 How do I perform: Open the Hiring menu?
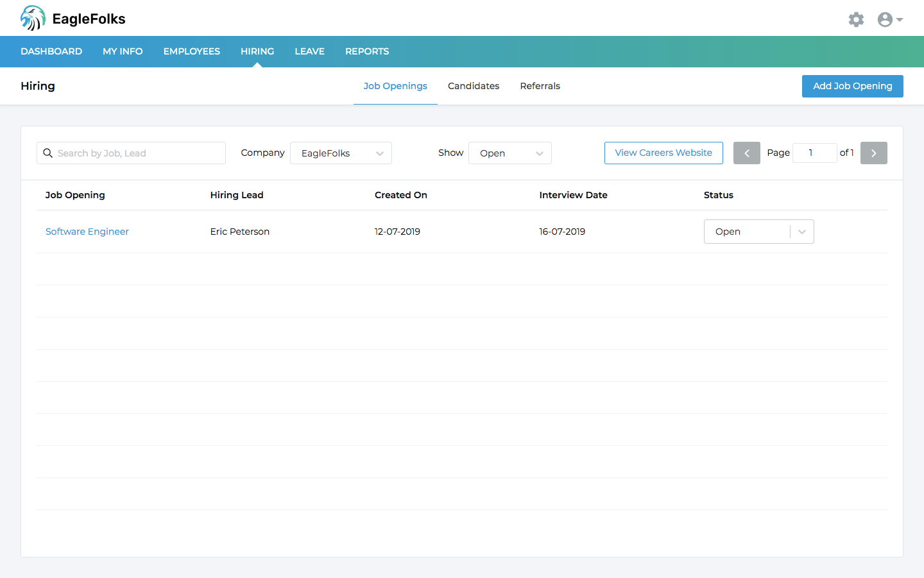click(257, 51)
